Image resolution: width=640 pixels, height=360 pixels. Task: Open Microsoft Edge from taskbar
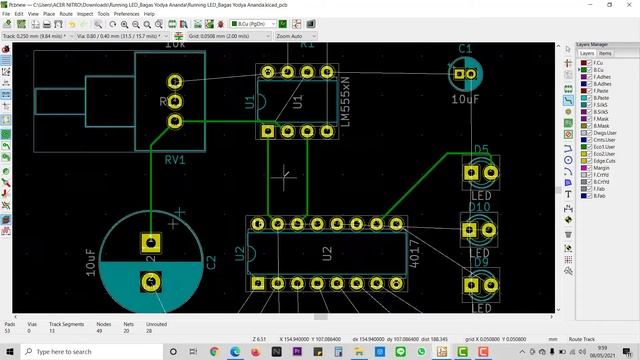click(x=235, y=351)
